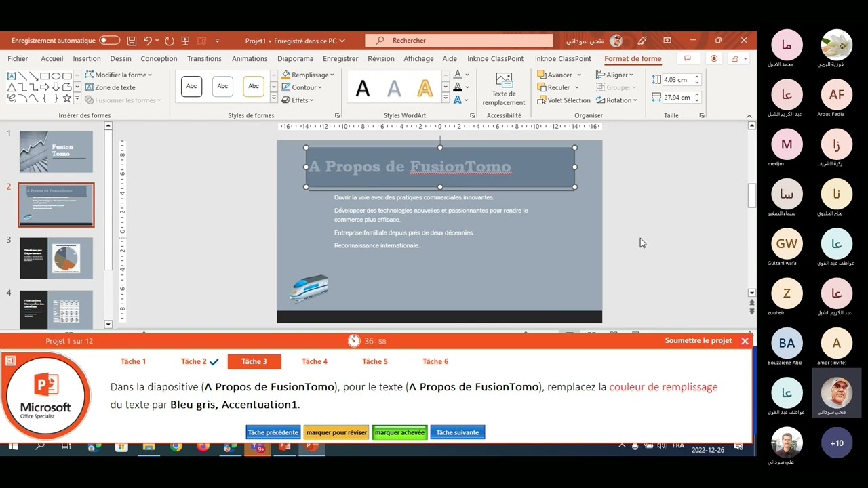Open the Windows Start menu
868x488 pixels.
12,447
